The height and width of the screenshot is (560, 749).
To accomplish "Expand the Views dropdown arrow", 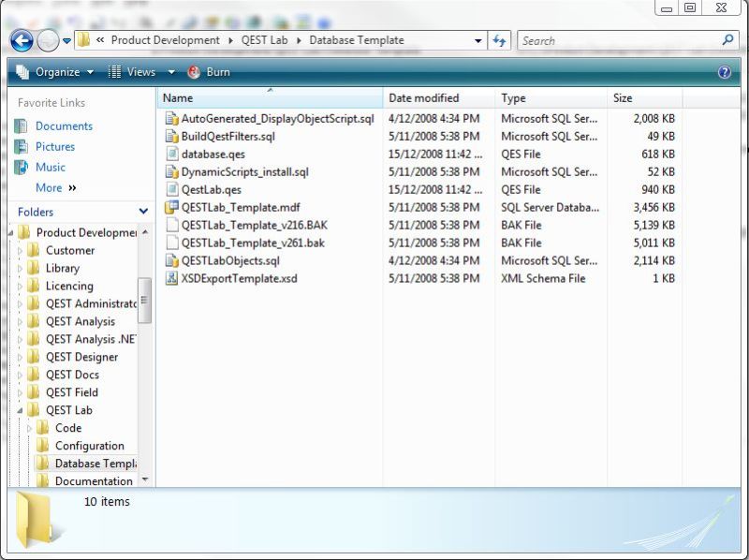I will [171, 72].
